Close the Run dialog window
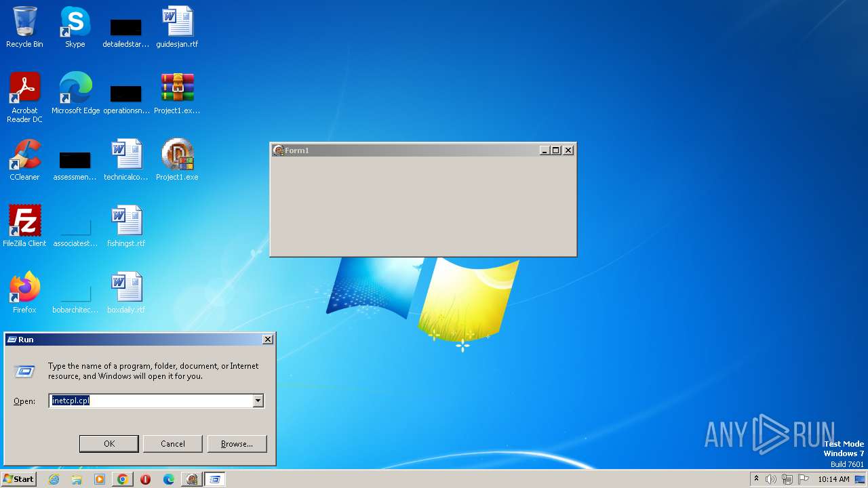 pos(268,340)
